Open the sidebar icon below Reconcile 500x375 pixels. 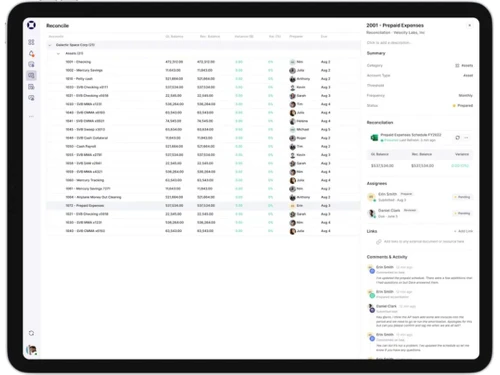31,87
